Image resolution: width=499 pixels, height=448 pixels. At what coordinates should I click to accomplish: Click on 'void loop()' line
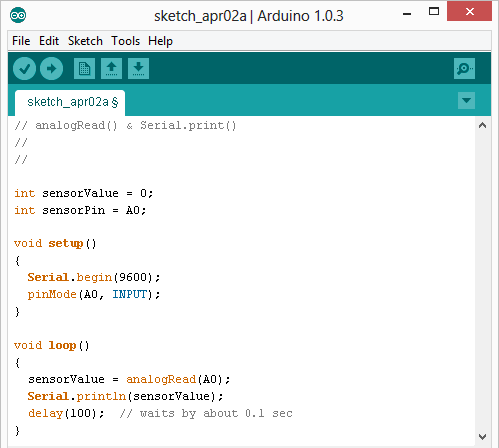tap(52, 346)
